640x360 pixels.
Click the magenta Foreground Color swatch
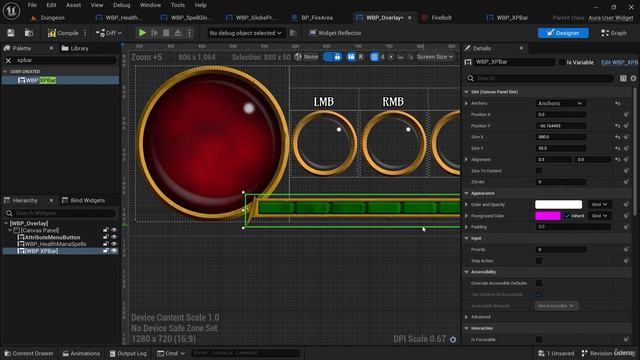click(547, 216)
